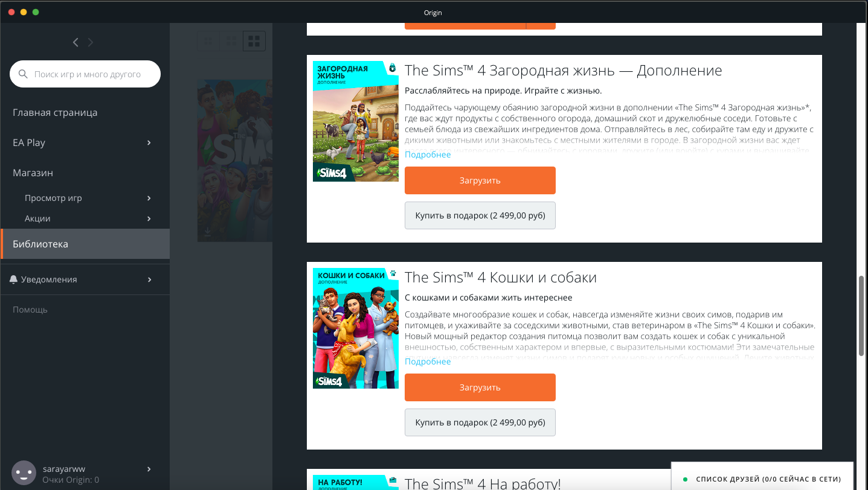Click The Sims 4 Загородная жизнь cover art
Image resolution: width=868 pixels, height=490 pixels.
tap(355, 121)
